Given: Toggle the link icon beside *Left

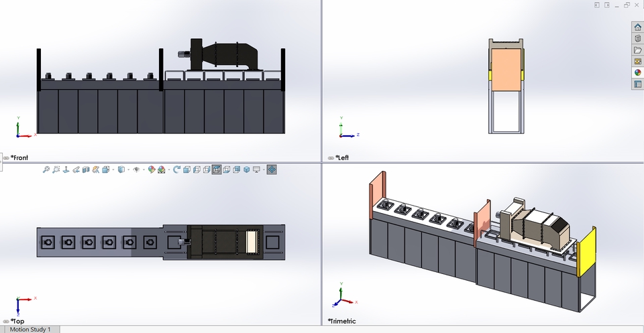Looking at the screenshot, I should click(331, 158).
